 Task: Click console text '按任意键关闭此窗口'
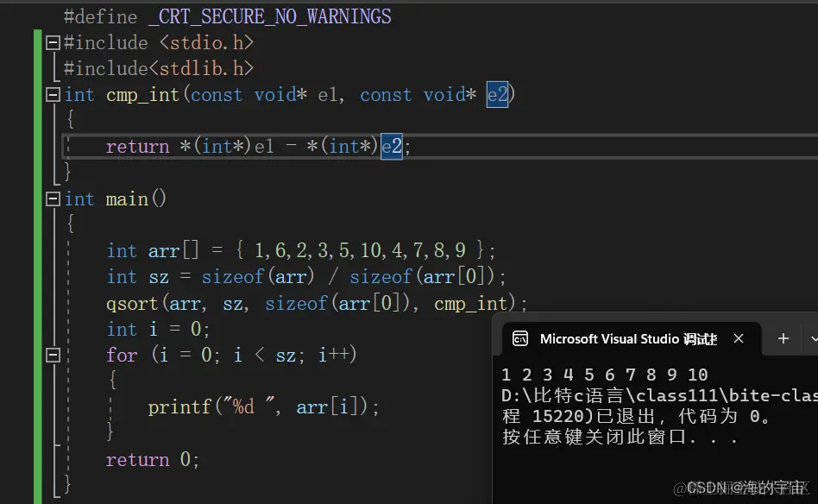(x=595, y=437)
